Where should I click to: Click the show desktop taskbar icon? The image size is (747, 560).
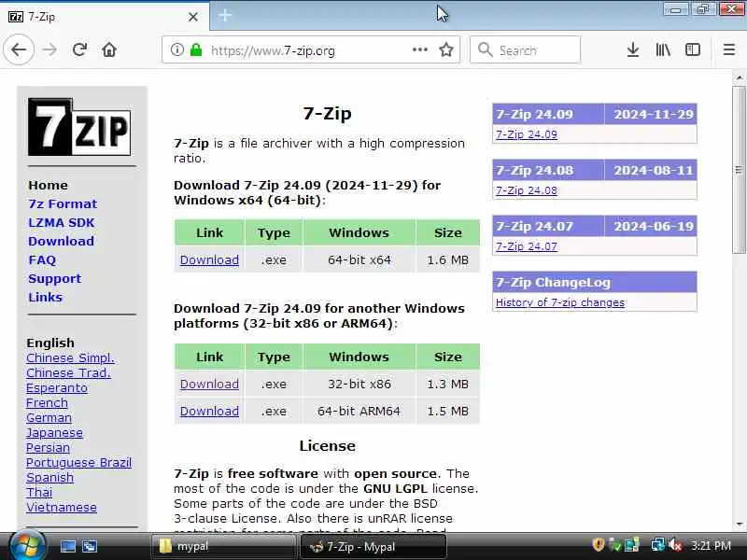pos(67,546)
